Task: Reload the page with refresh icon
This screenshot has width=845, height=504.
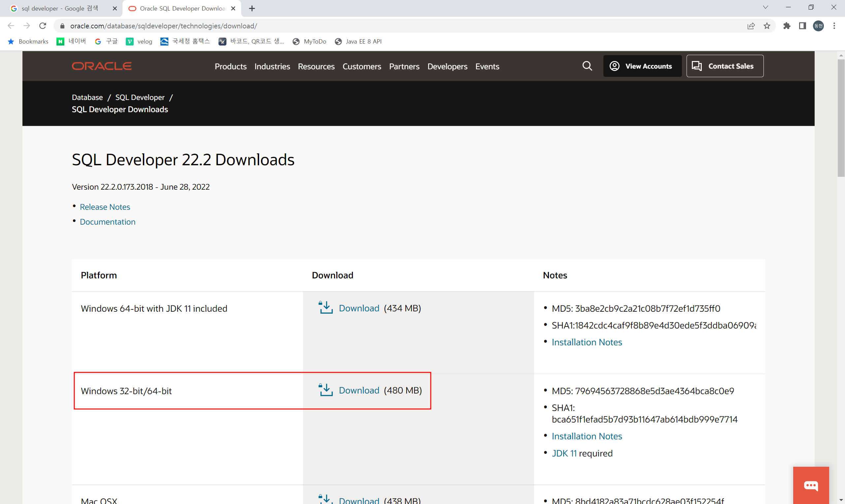Action: point(43,26)
